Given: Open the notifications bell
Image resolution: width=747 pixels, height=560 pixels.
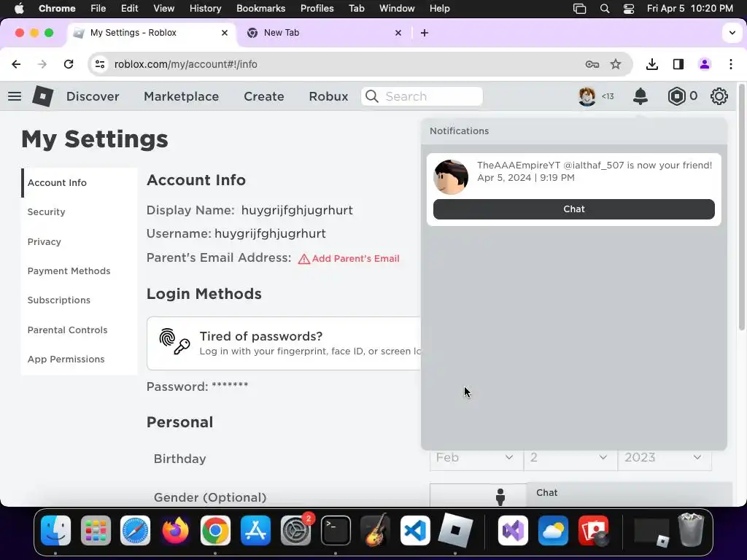Looking at the screenshot, I should 640,96.
